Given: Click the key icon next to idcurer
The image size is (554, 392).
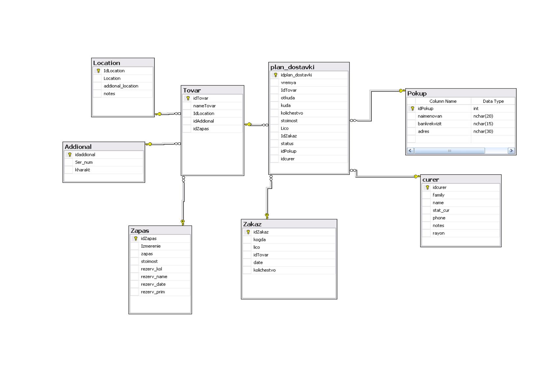Looking at the screenshot, I should coord(427,188).
